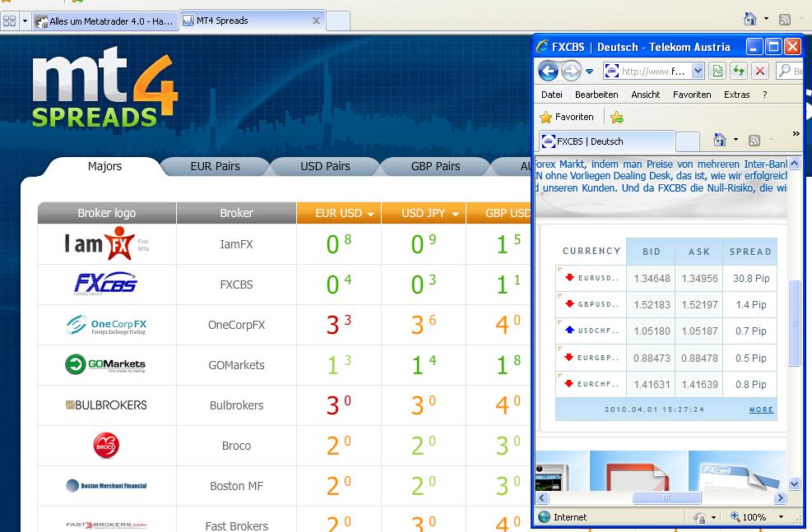The height and width of the screenshot is (532, 812).
Task: Click the FXCBS broker logo
Action: point(106,285)
